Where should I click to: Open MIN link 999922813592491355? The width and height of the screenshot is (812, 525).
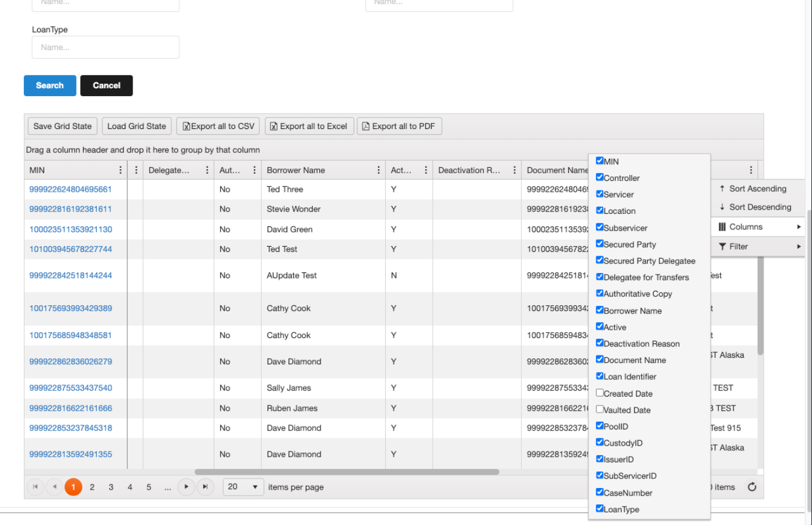(x=70, y=454)
